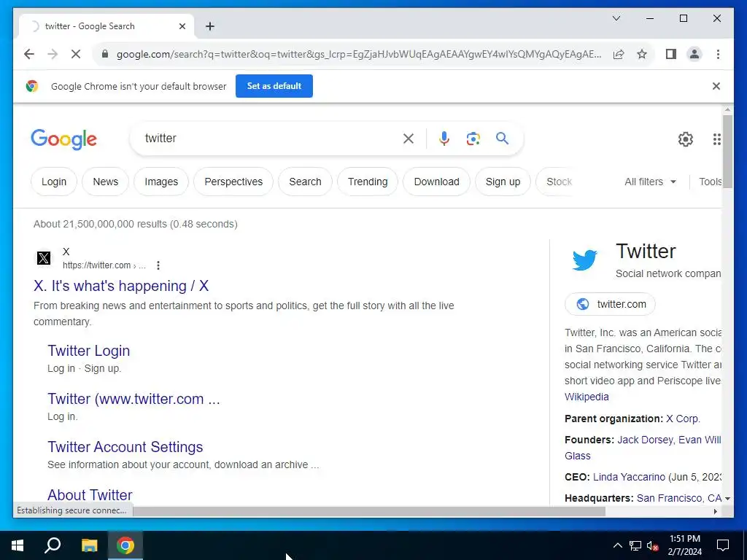Open the more options dots beside twitter.com URL
The width and height of the screenshot is (747, 560).
(x=158, y=265)
